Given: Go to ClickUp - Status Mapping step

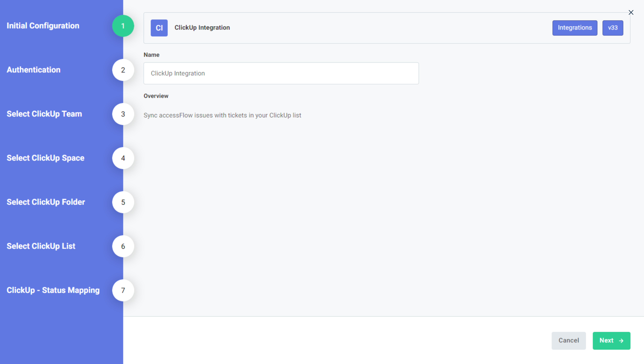Looking at the screenshot, I should pyautogui.click(x=53, y=290).
